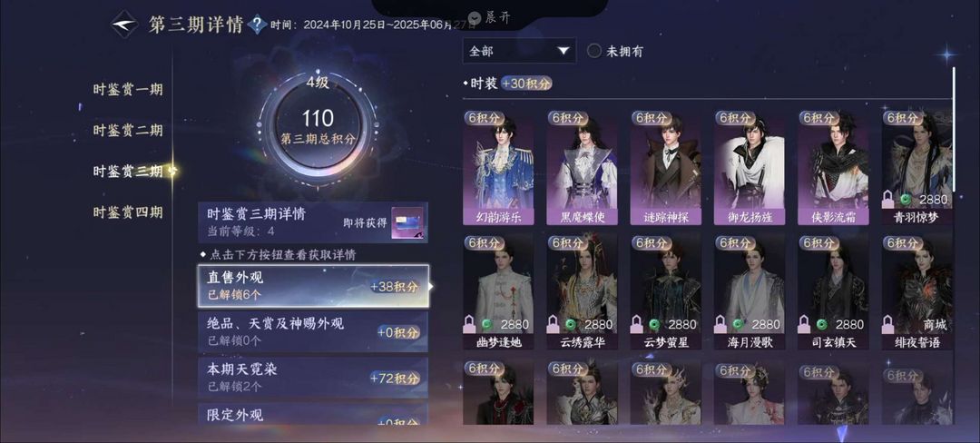Open 绝品、天赏及神赐外观 entry
The width and height of the screenshot is (980, 443).
click(313, 331)
